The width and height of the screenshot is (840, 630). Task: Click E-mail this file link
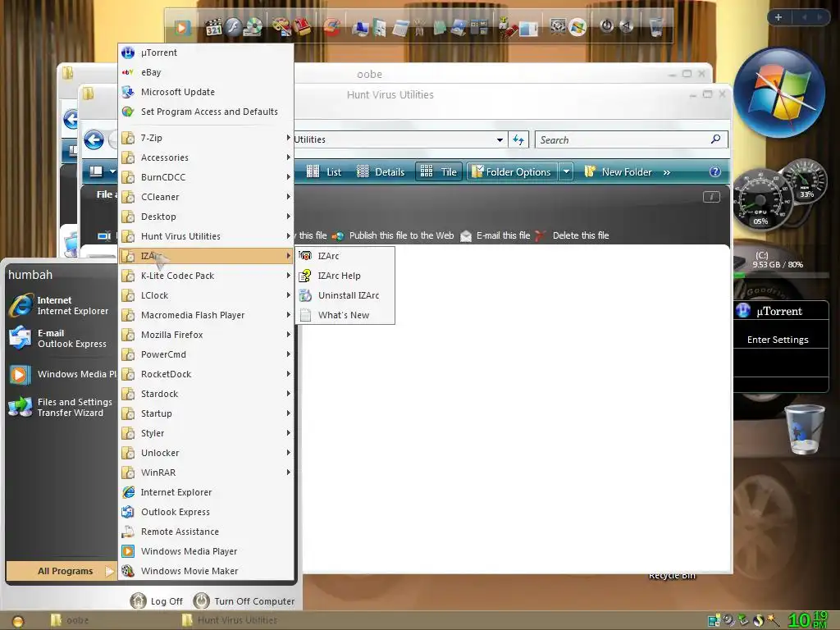(495, 235)
